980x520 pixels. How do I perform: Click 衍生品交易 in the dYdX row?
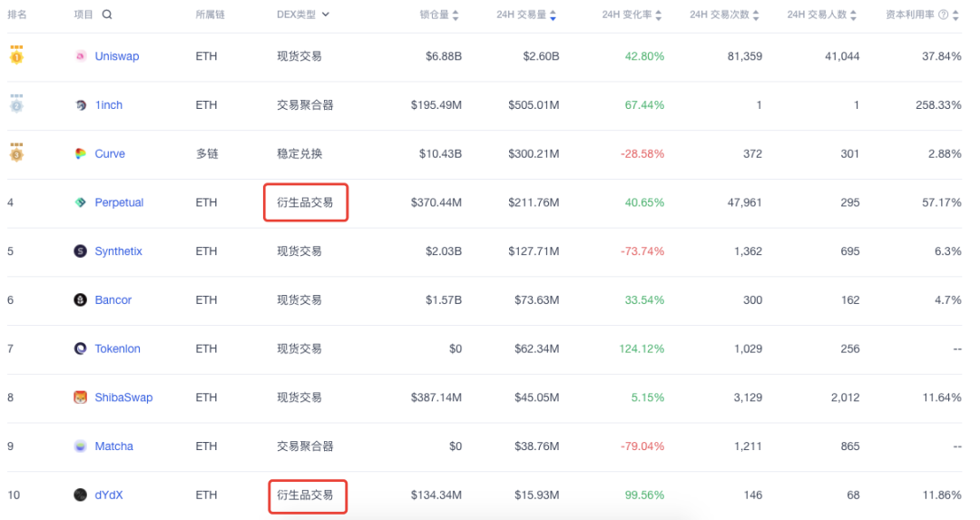pyautogui.click(x=305, y=495)
